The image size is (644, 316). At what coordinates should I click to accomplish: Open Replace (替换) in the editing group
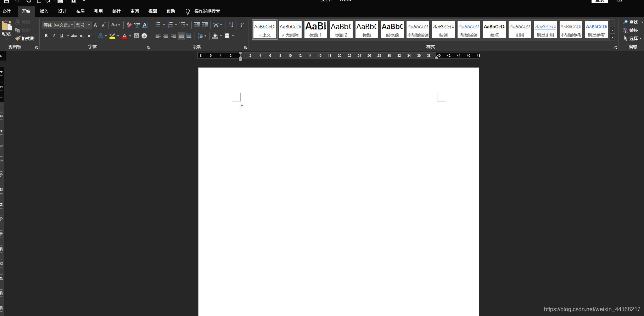[631, 30]
